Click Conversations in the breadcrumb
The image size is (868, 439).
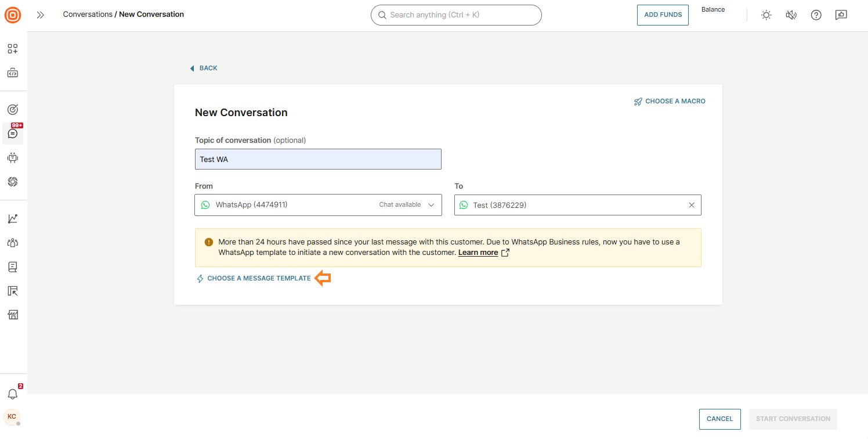(88, 15)
